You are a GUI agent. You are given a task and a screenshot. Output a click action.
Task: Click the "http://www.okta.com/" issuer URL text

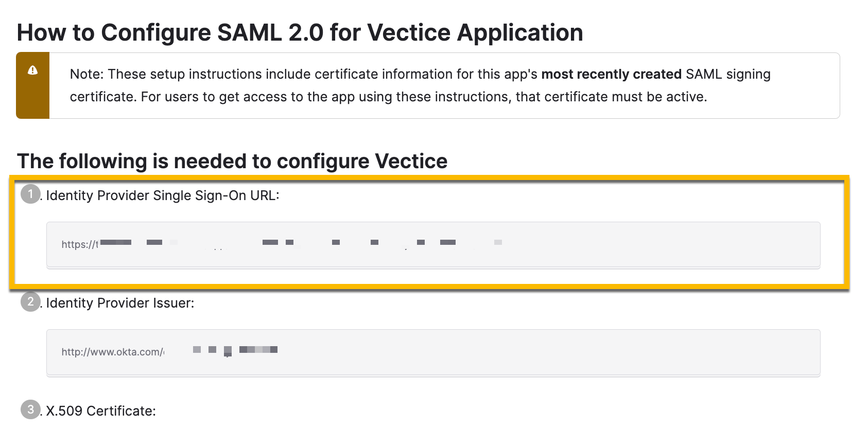[112, 352]
